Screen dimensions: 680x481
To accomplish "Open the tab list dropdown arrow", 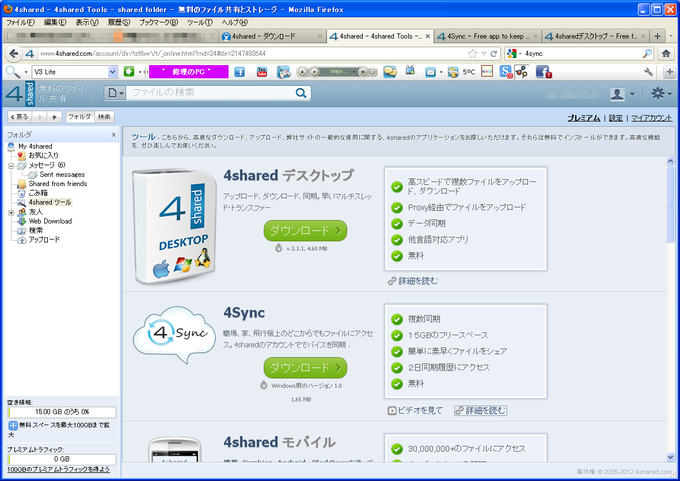I will pos(671,36).
